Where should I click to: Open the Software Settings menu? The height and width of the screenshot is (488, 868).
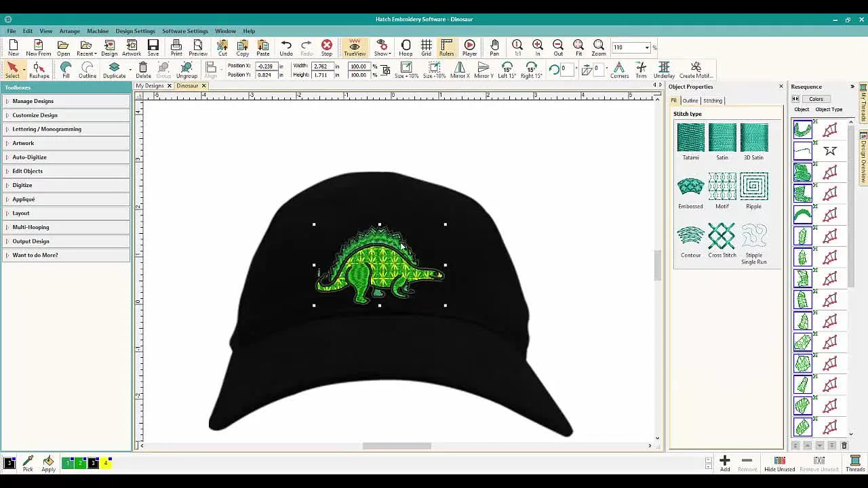pos(185,31)
